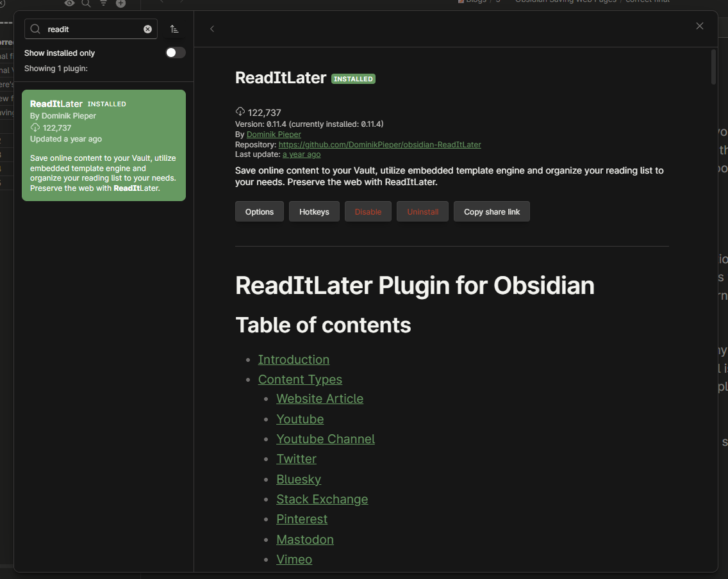Copy share link for ReadItLater
The height and width of the screenshot is (579, 728).
tap(492, 211)
